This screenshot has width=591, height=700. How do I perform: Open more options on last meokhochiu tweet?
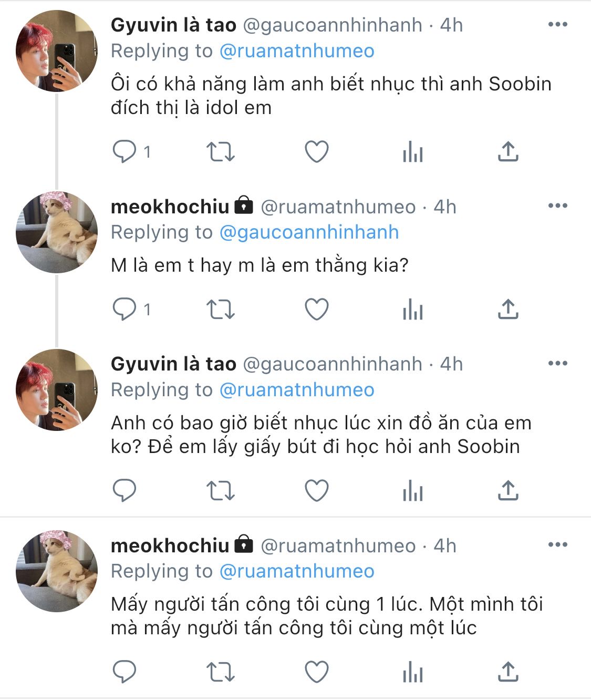point(557,544)
